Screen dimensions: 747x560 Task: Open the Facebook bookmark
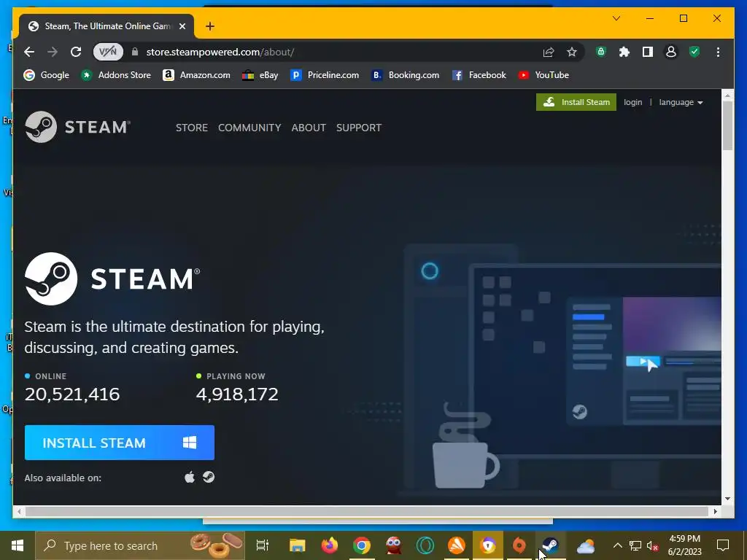[479, 75]
